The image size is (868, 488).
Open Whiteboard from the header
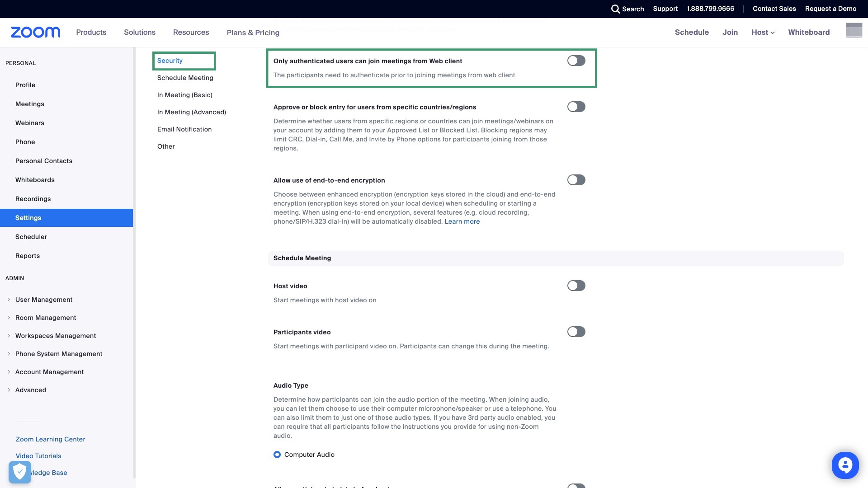pos(809,32)
